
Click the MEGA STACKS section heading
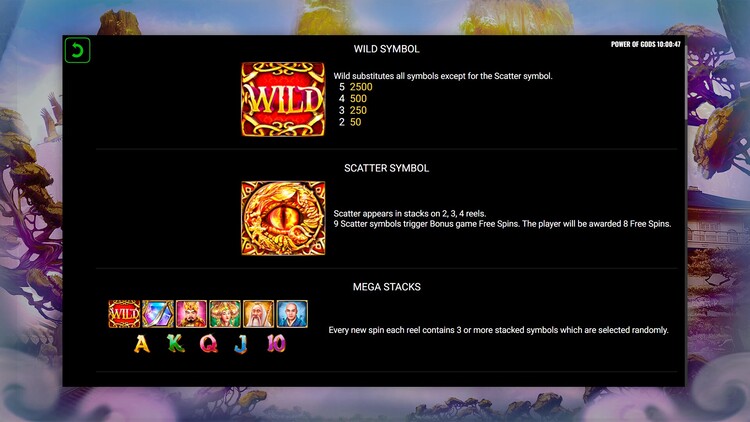(386, 287)
